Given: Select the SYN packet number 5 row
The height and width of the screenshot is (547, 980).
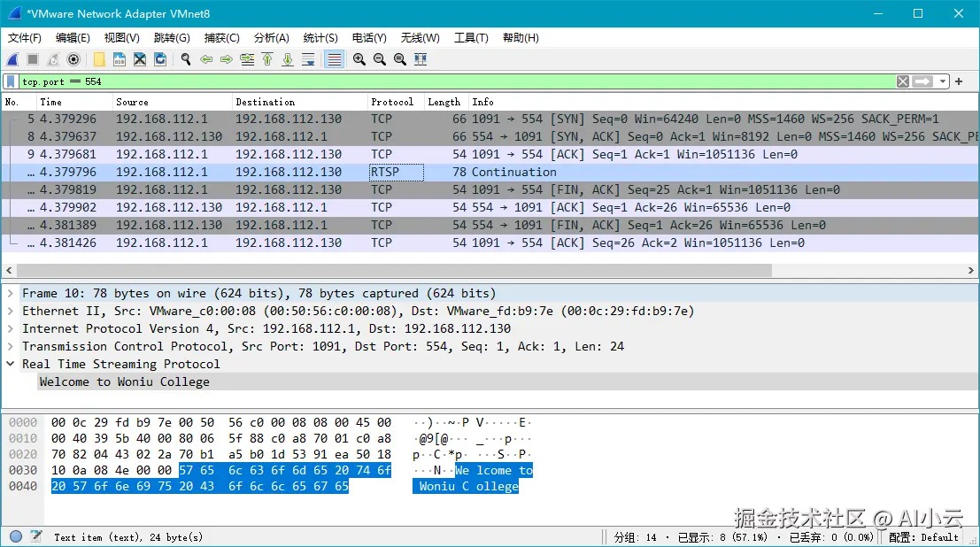Looking at the screenshot, I should (490, 119).
